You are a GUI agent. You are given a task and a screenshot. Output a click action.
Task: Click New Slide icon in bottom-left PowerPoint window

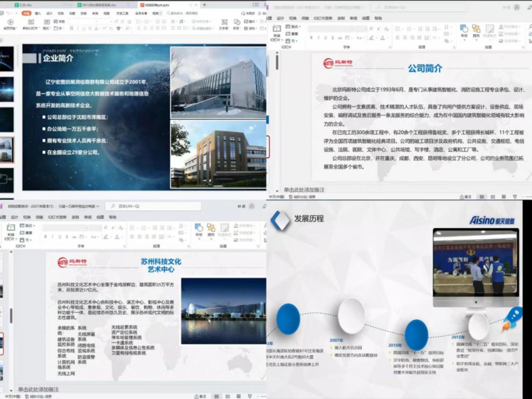pos(11,228)
